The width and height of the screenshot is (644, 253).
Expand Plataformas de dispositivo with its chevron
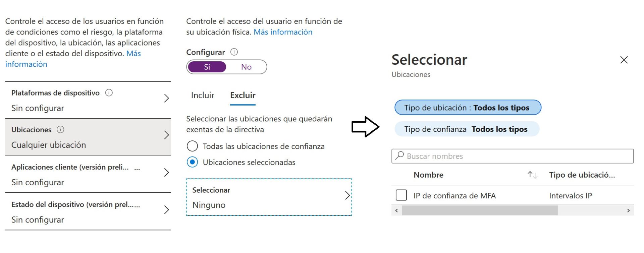[167, 98]
